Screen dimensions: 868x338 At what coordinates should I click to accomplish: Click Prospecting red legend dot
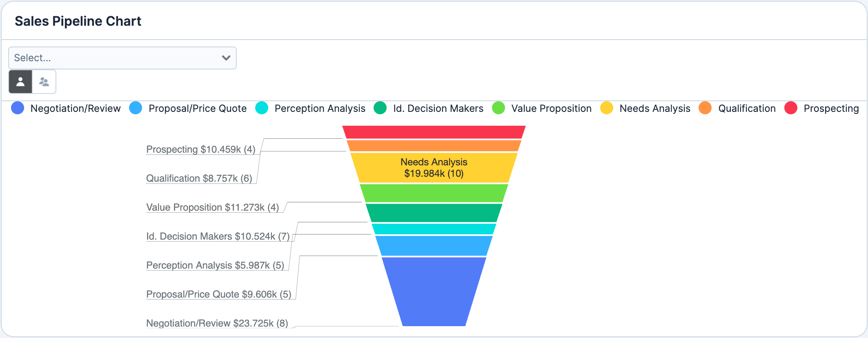(x=791, y=108)
